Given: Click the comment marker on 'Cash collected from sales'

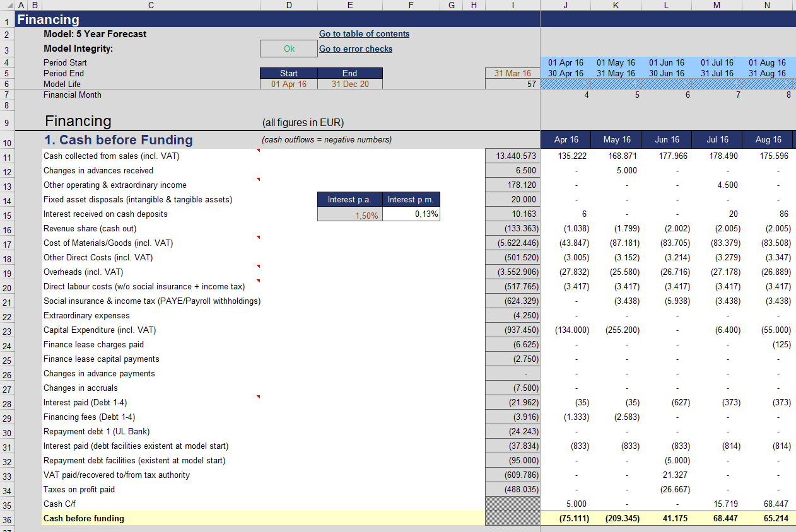Looking at the screenshot, I should pyautogui.click(x=257, y=151).
